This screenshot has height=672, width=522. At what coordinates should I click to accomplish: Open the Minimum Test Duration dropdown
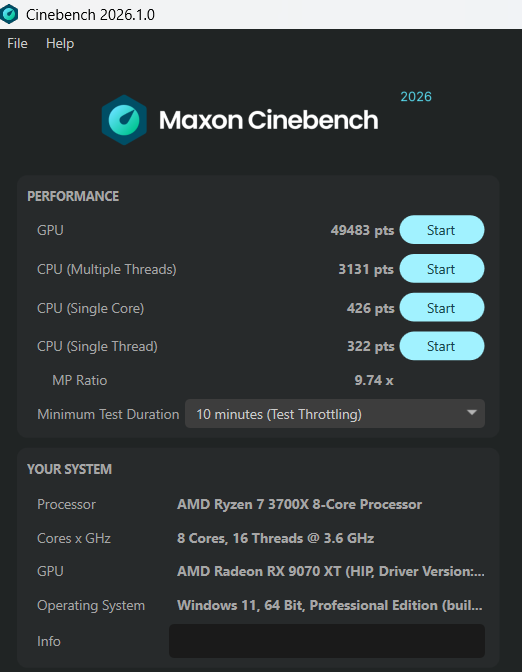pos(335,414)
